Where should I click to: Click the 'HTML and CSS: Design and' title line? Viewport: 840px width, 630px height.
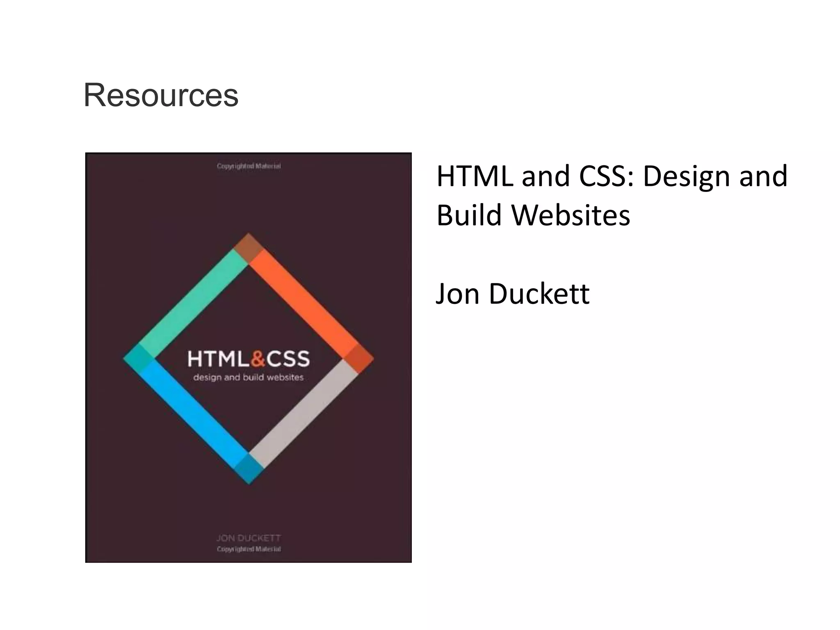(612, 176)
